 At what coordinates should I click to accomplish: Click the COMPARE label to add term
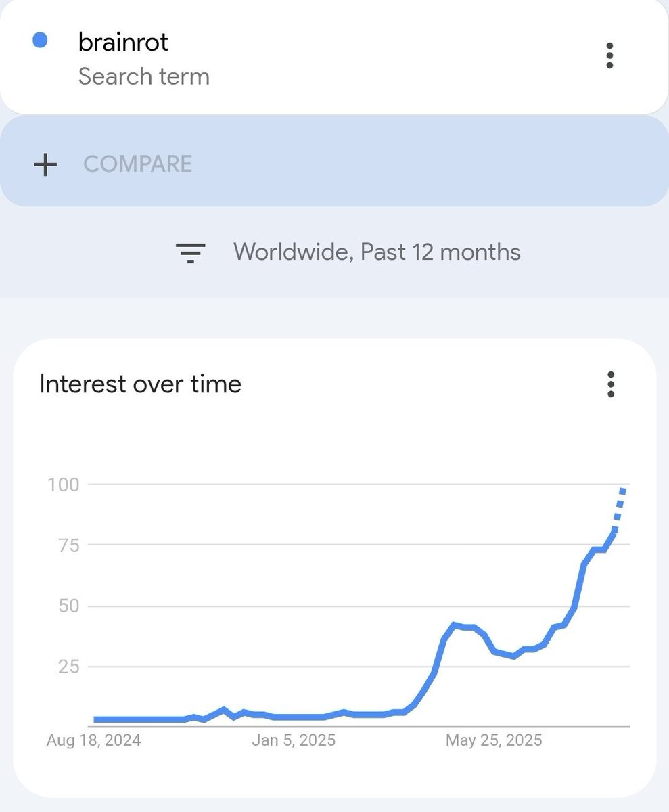tap(138, 164)
